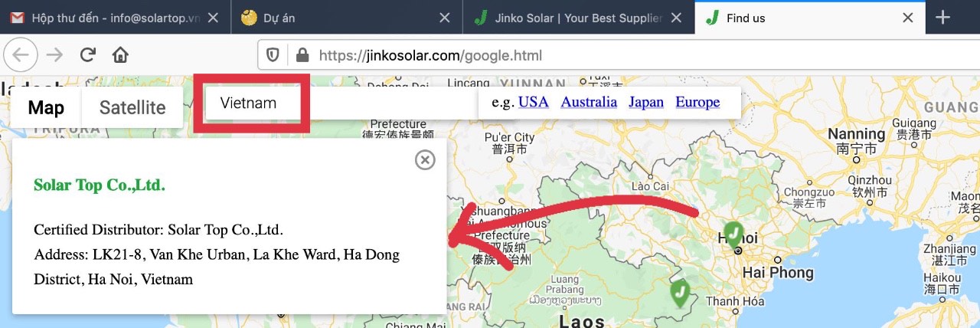The width and height of the screenshot is (980, 328).
Task: Reload the page with the refresh icon
Action: [88, 54]
